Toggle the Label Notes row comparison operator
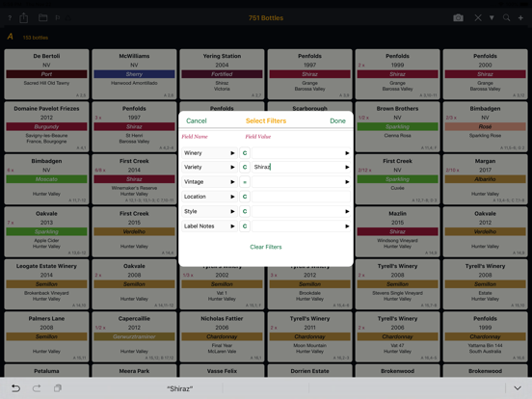 coord(245,226)
